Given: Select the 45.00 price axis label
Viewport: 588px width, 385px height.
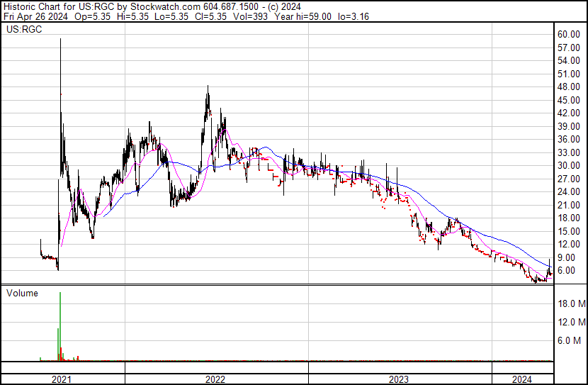Looking at the screenshot, I should (569, 100).
